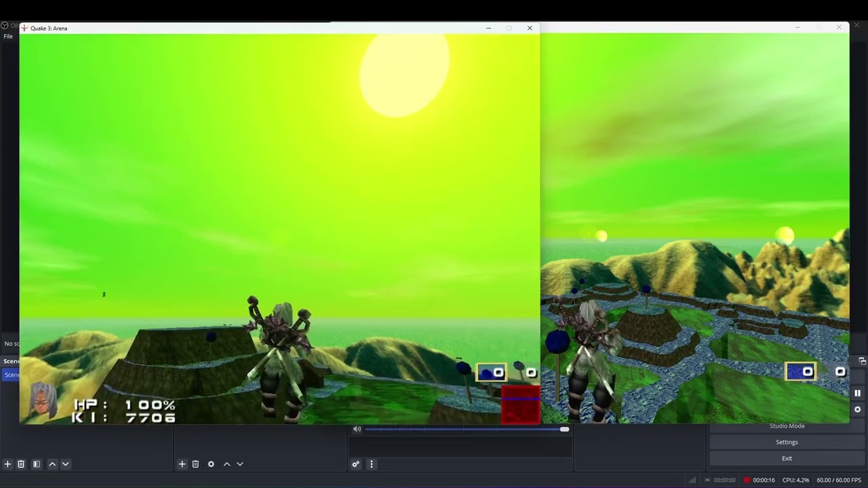Click the network signal status icon
Screen dimensions: 868x488
pos(692,480)
